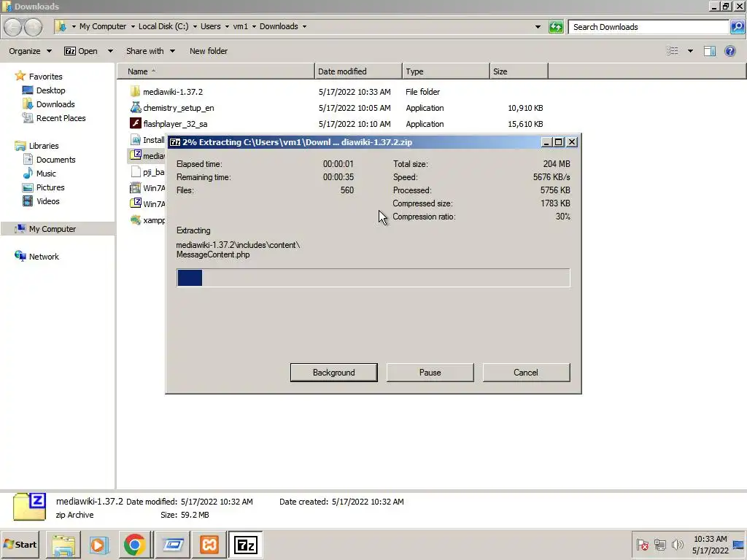Open Favorites in the sidebar

click(45, 76)
